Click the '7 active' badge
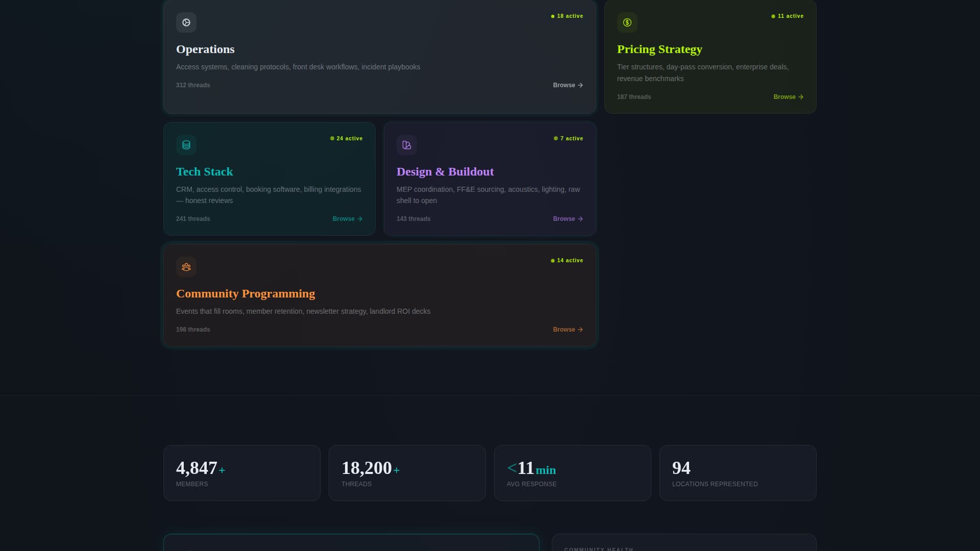This screenshot has width=980, height=551. [x=569, y=139]
